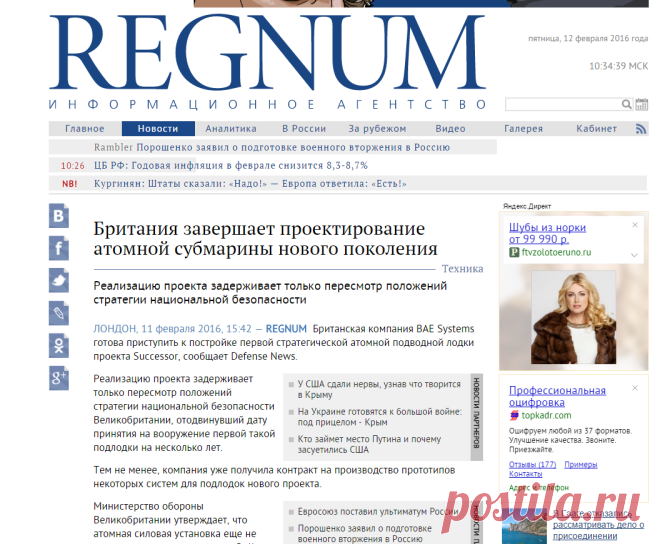Open the Кабинет section
This screenshot has height=544, width=660.
coord(596,129)
